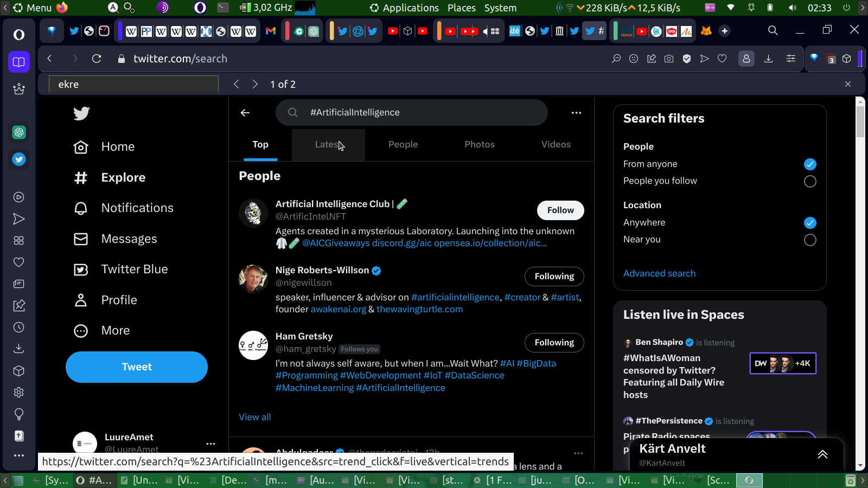The image size is (868, 488).
Task: Select the 'Near you' location option
Action: click(x=810, y=240)
